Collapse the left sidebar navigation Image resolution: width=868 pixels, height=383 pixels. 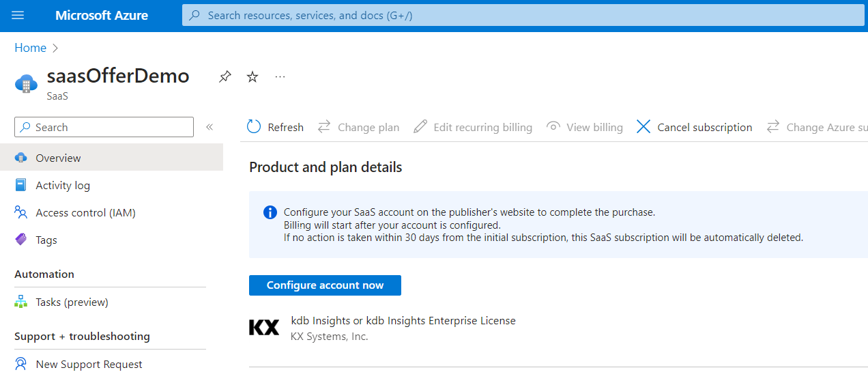click(x=209, y=127)
